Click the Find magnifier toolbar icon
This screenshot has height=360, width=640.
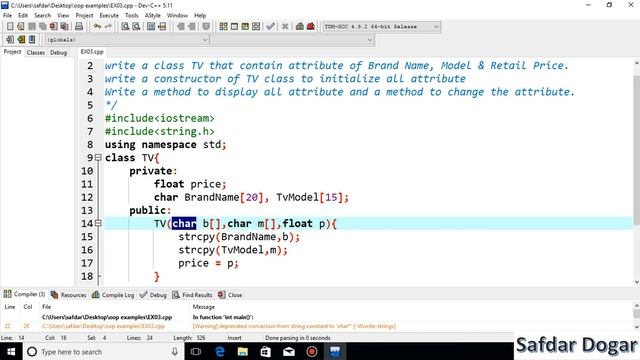pos(125,27)
